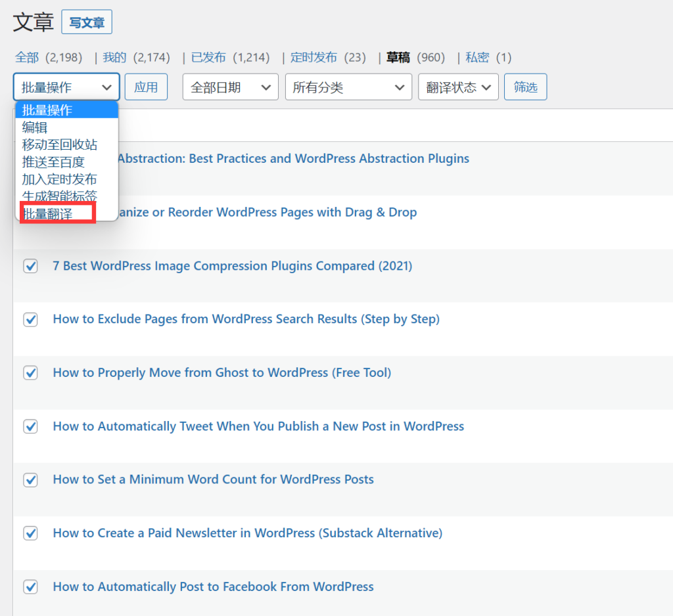Pick 加入定时发布 from the dropdown list
This screenshot has width=673, height=616.
point(59,179)
